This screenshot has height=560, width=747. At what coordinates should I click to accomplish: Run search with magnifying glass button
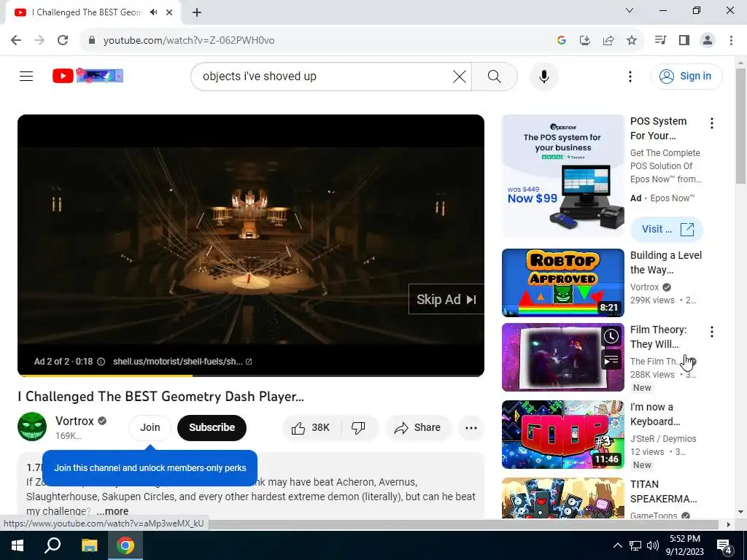coord(495,76)
